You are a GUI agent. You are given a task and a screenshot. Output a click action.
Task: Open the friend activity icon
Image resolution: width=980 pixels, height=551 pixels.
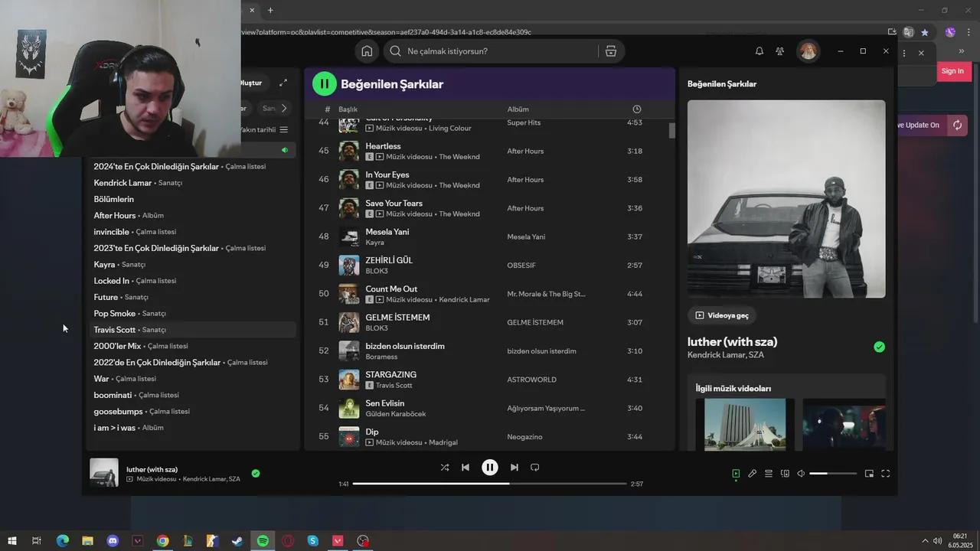(779, 51)
